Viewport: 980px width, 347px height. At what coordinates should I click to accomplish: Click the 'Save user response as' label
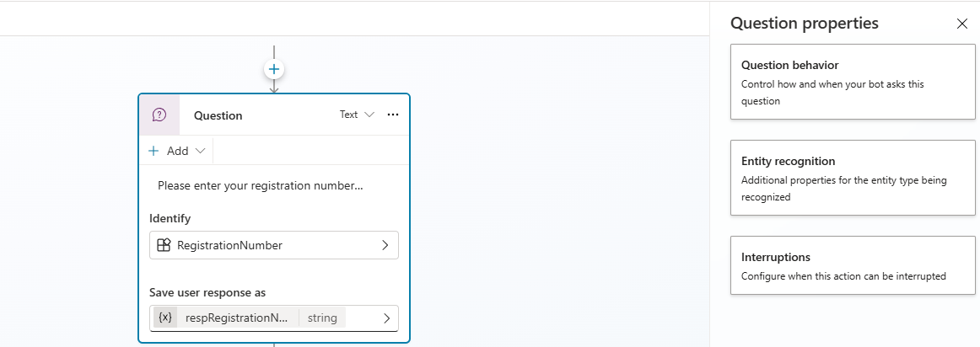click(x=207, y=292)
